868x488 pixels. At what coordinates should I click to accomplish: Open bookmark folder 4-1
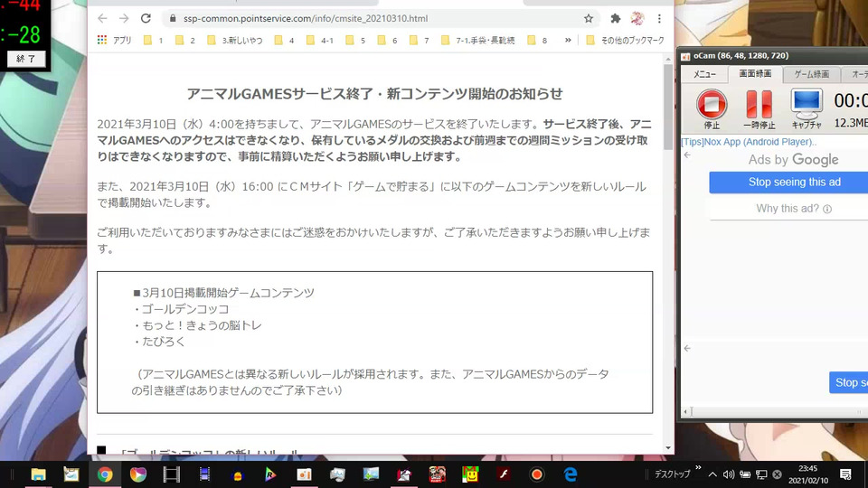click(x=320, y=40)
